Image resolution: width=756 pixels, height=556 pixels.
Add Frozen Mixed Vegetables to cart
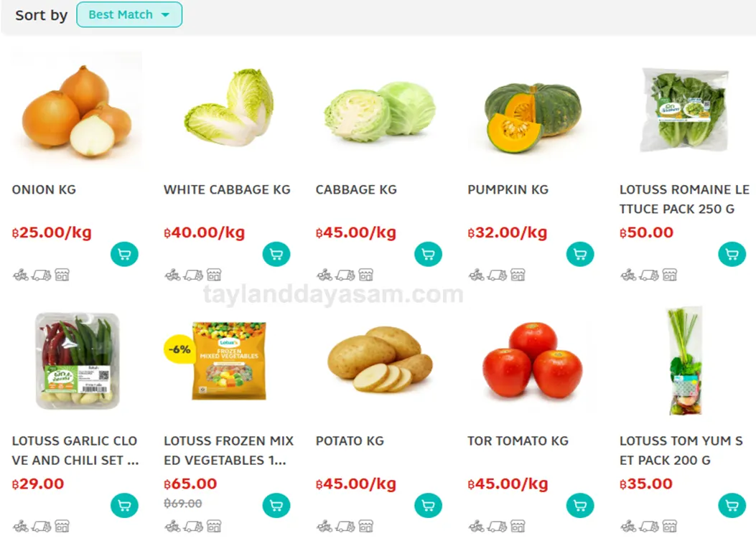tap(276, 505)
